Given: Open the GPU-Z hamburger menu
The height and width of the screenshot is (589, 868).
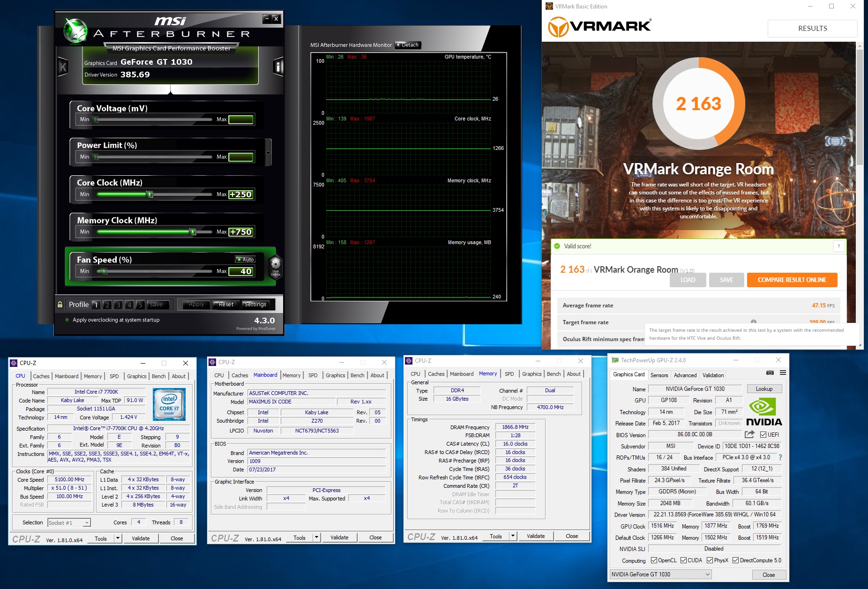Looking at the screenshot, I should pyautogui.click(x=783, y=373).
